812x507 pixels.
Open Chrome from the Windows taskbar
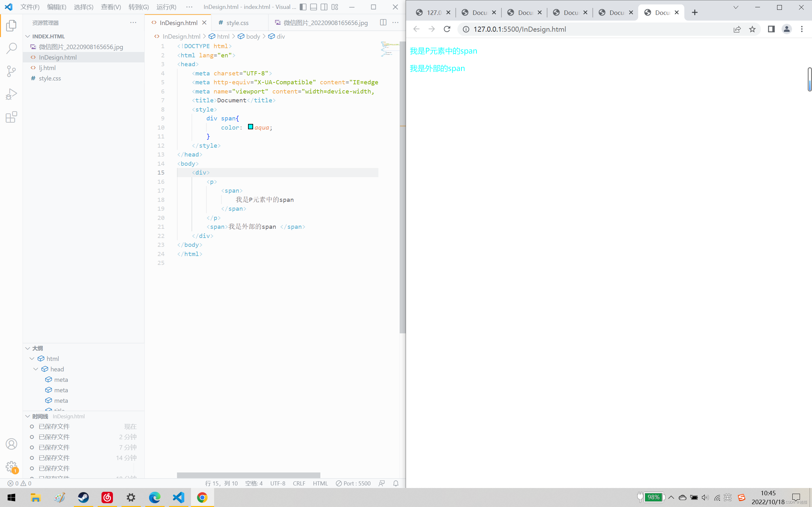coord(202,497)
